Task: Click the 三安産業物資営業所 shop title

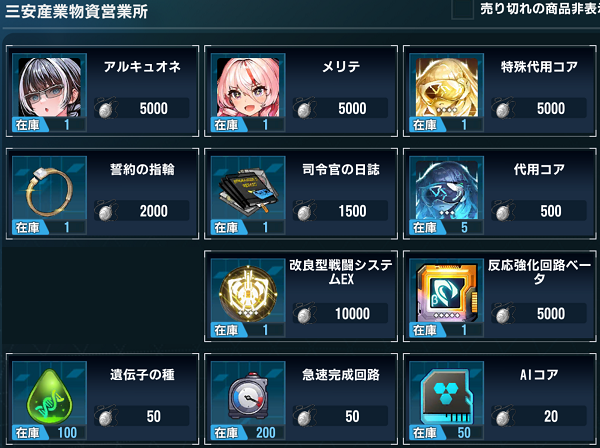Action: click(77, 11)
